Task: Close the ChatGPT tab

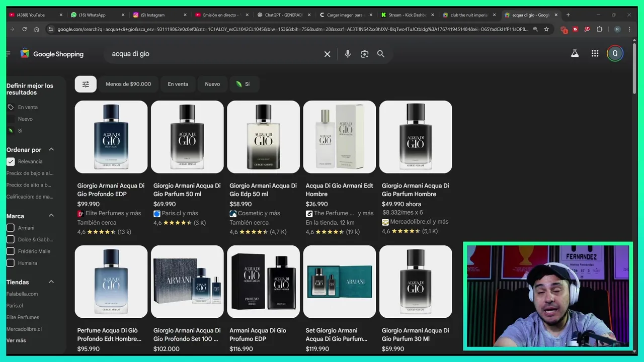Action: click(309, 15)
